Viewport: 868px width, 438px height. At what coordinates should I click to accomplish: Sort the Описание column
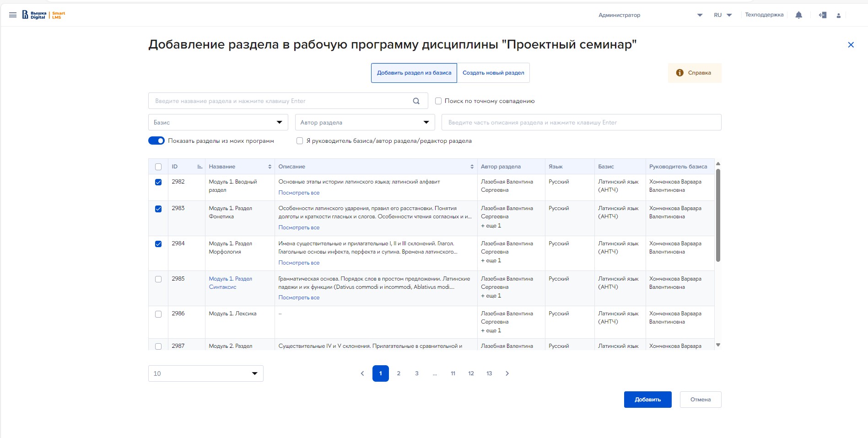pyautogui.click(x=472, y=167)
